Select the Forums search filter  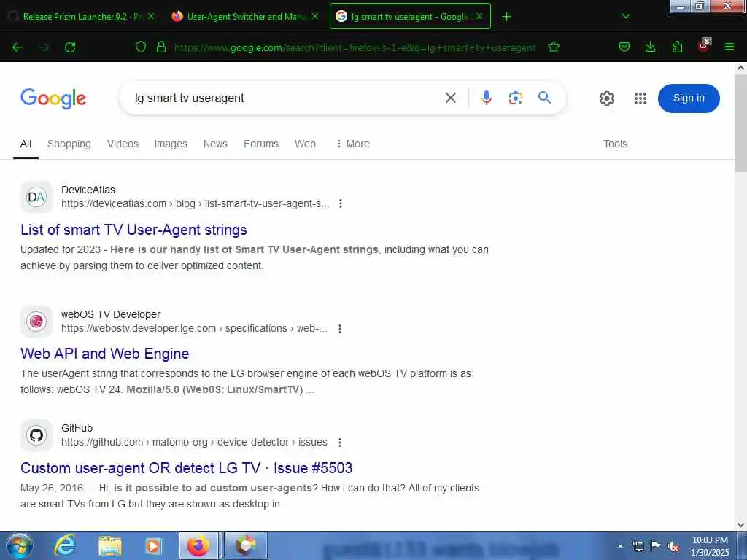[x=261, y=144]
